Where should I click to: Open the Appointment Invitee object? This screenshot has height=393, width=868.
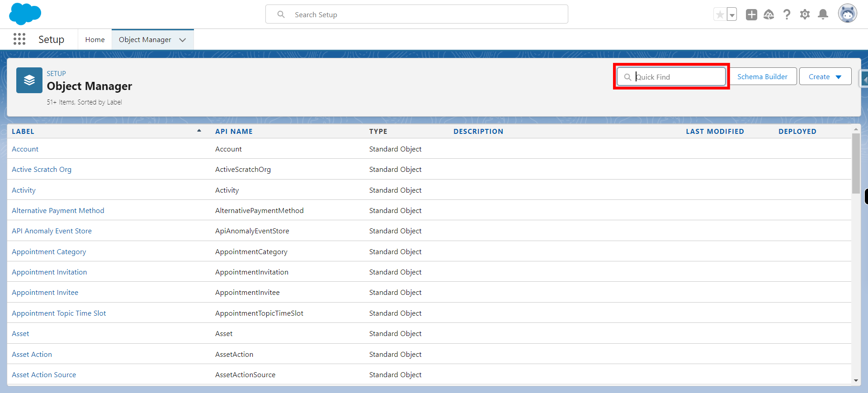click(45, 293)
